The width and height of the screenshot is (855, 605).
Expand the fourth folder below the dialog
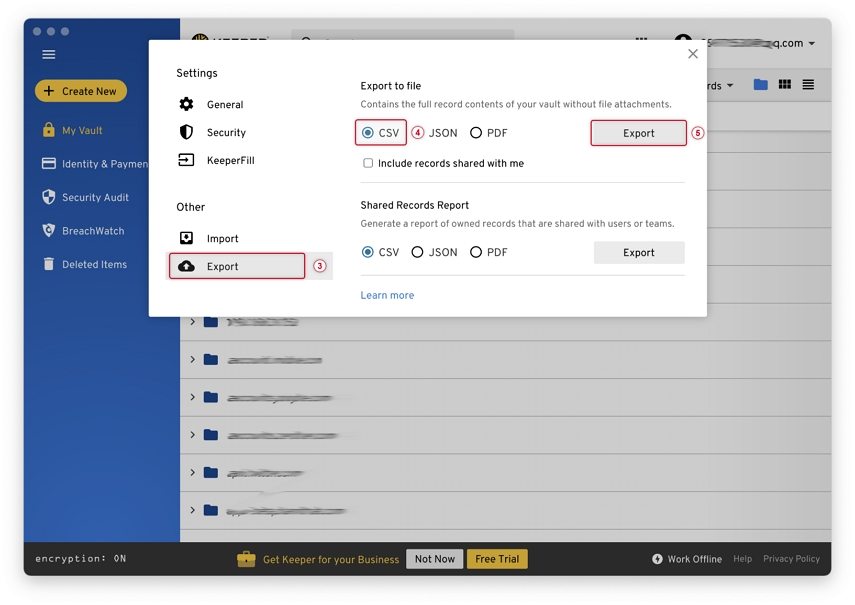click(x=192, y=434)
